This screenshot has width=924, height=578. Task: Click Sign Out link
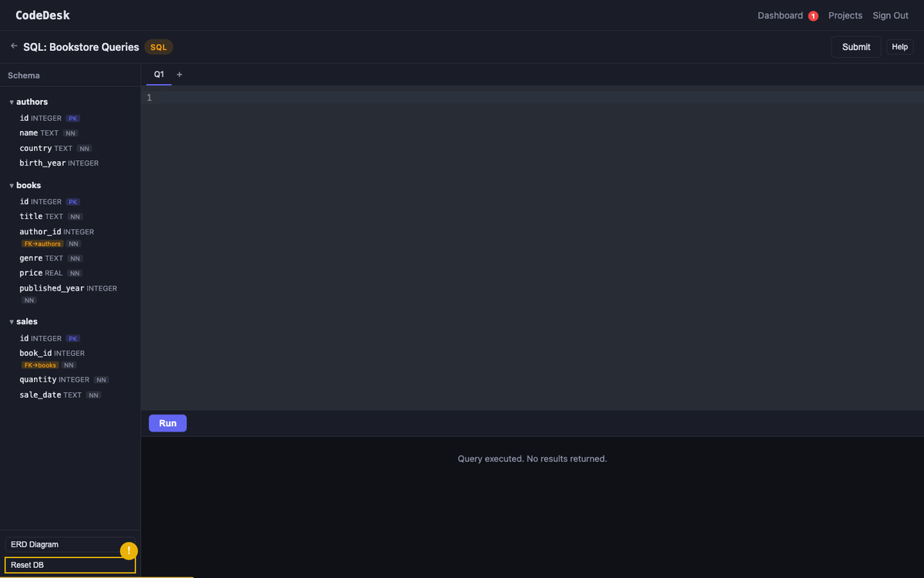pos(890,15)
